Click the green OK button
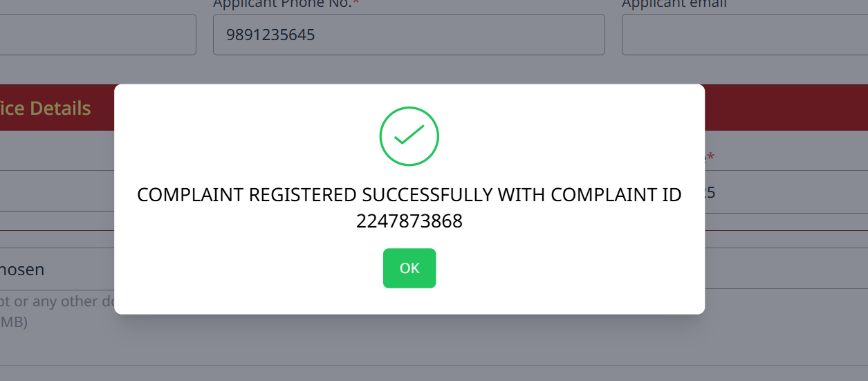The width and height of the screenshot is (868, 381). [x=409, y=268]
